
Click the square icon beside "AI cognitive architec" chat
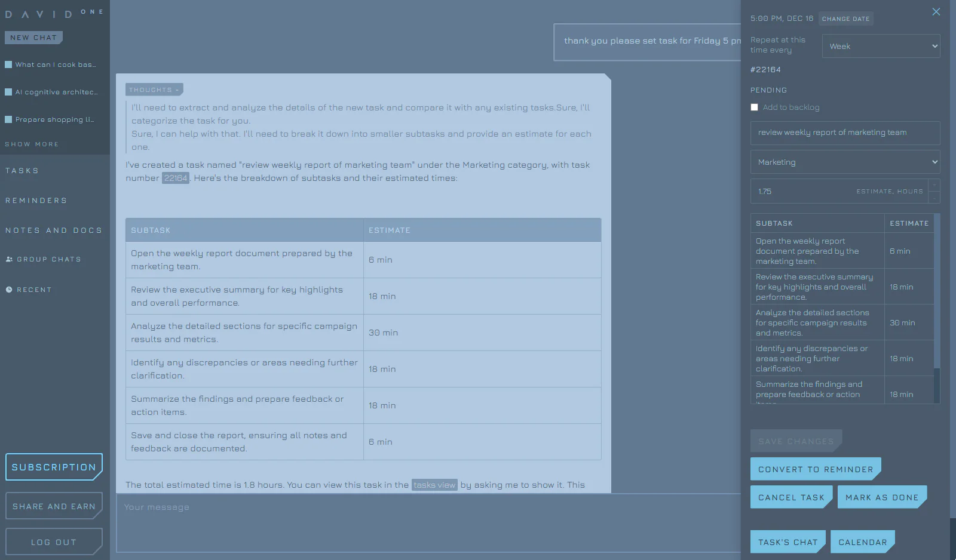coord(8,91)
